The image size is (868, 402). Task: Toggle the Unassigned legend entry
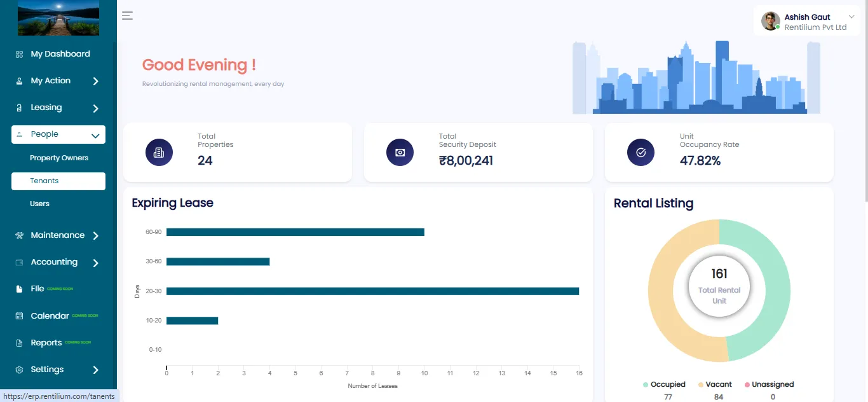click(x=768, y=384)
